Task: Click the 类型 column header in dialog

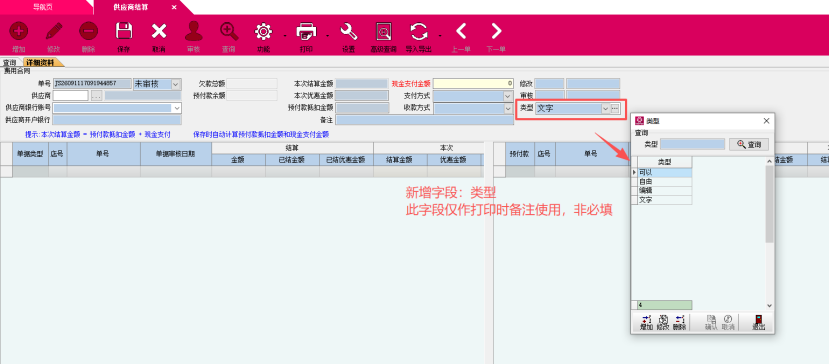Action: tap(665, 161)
